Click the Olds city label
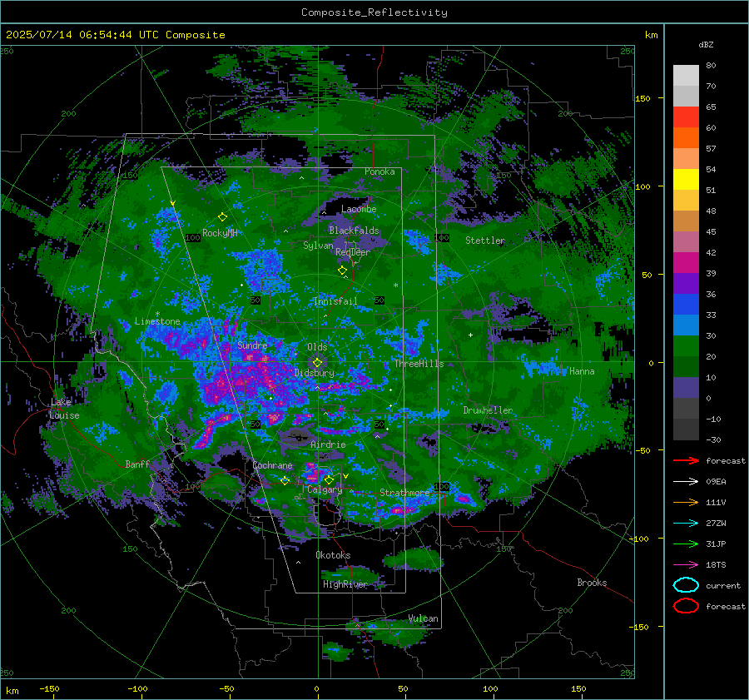The width and height of the screenshot is (749, 700). pos(317,347)
